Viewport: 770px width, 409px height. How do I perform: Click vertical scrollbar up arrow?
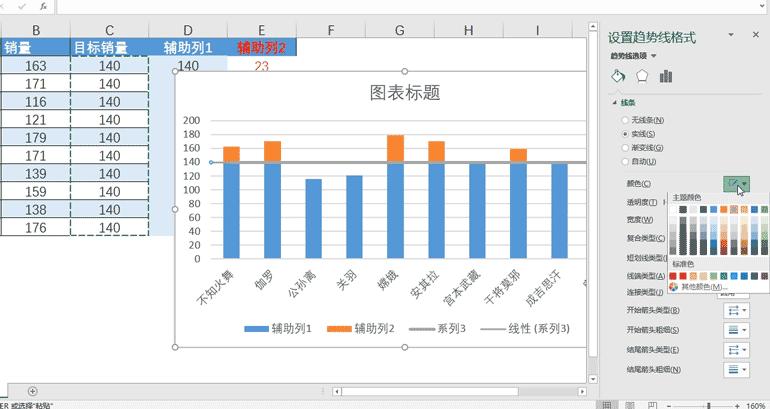[593, 27]
